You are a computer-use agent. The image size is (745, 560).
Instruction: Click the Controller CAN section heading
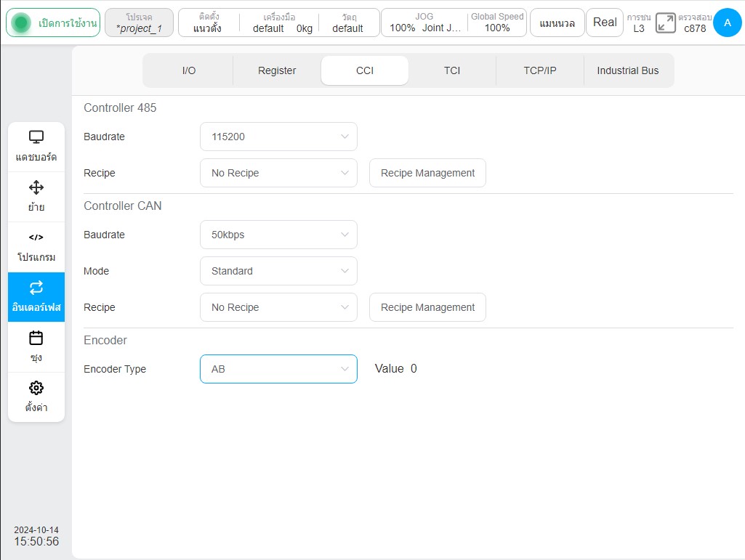tap(123, 206)
